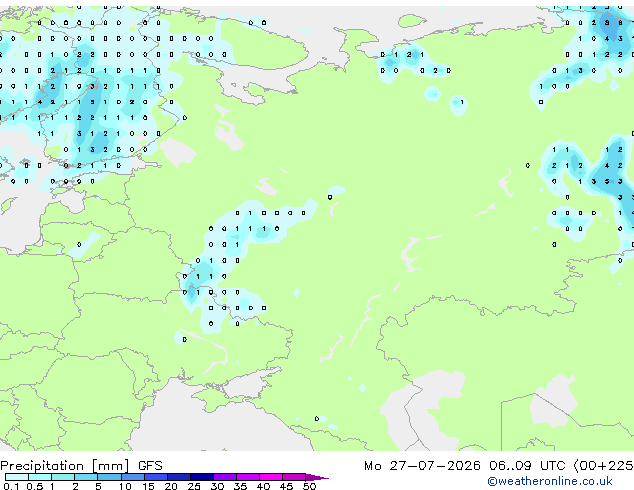Select the 2–5 mm legend color swatch
The image size is (634, 490).
pyautogui.click(x=86, y=477)
